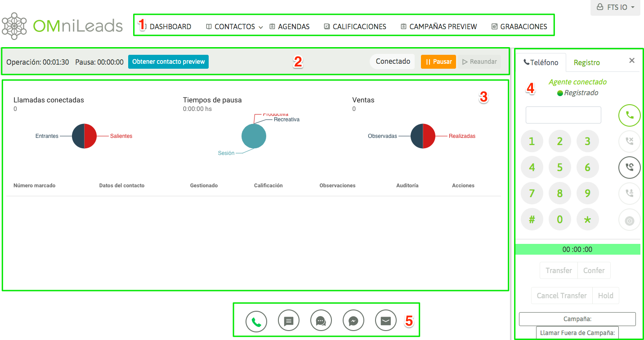Click the OMniLeads logo
This screenshot has width=644, height=340.
pos(62,26)
